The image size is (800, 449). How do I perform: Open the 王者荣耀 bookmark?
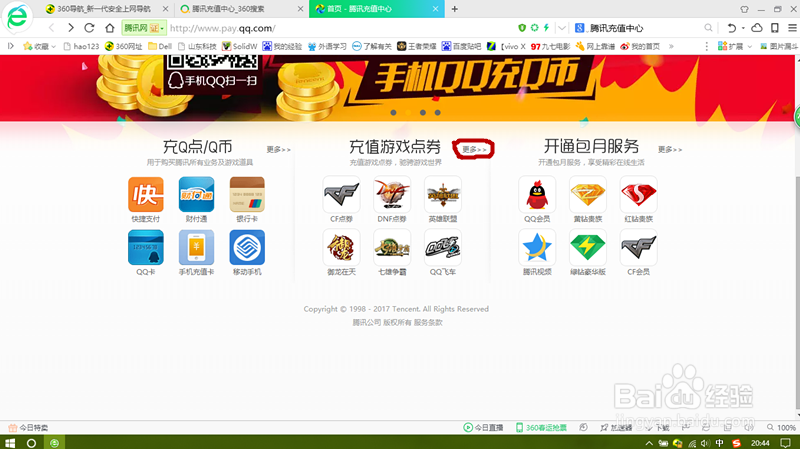coord(416,46)
